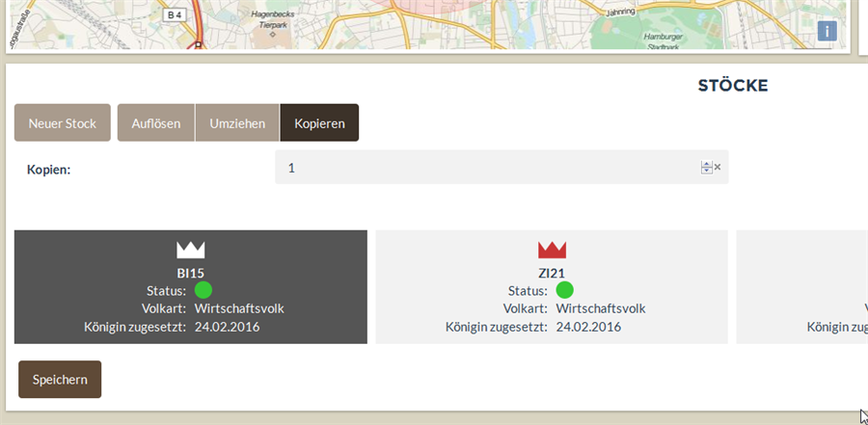The image size is (868, 425).
Task: Click the red crown icon of ZI21
Action: coord(552,250)
